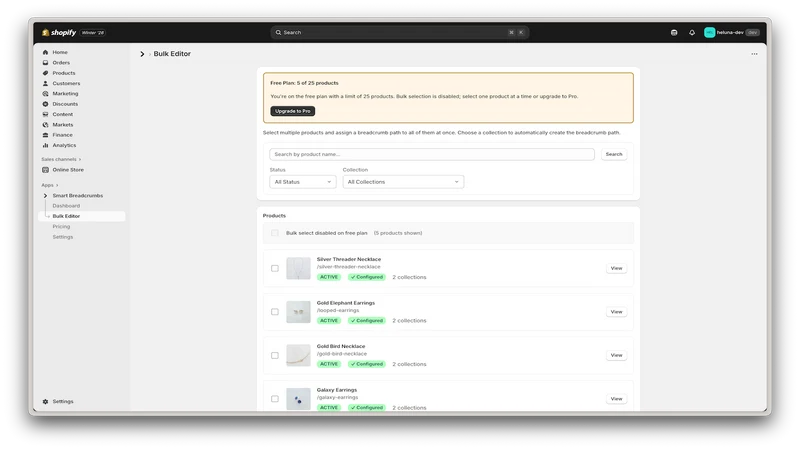Click the breadcrumb arrow icon beside Bulk Editor
This screenshot has width=800, height=450.
pos(142,54)
